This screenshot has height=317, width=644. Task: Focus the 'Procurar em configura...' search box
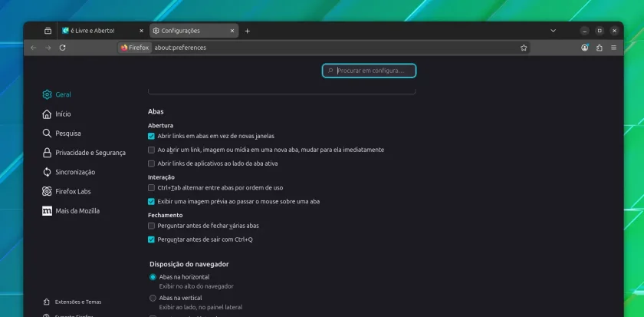[x=369, y=71]
